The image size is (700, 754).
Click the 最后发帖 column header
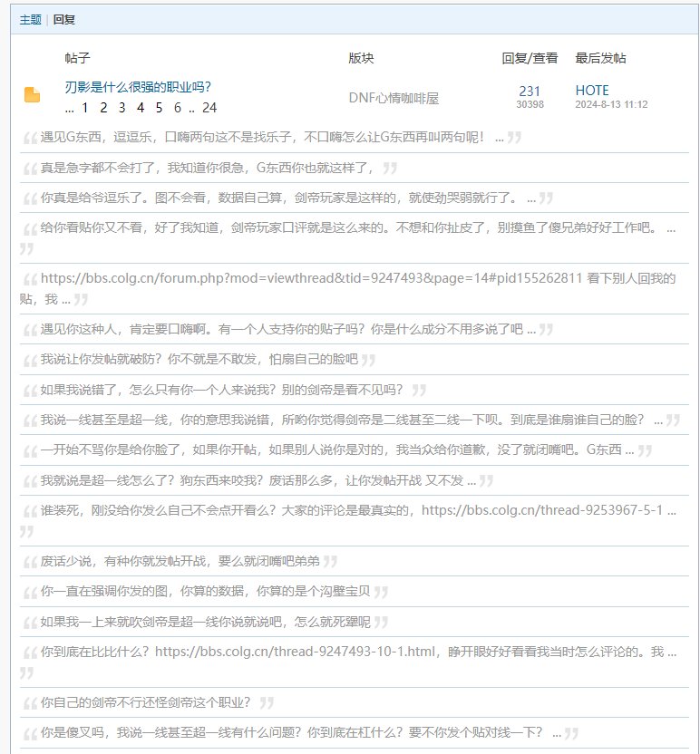tap(600, 58)
